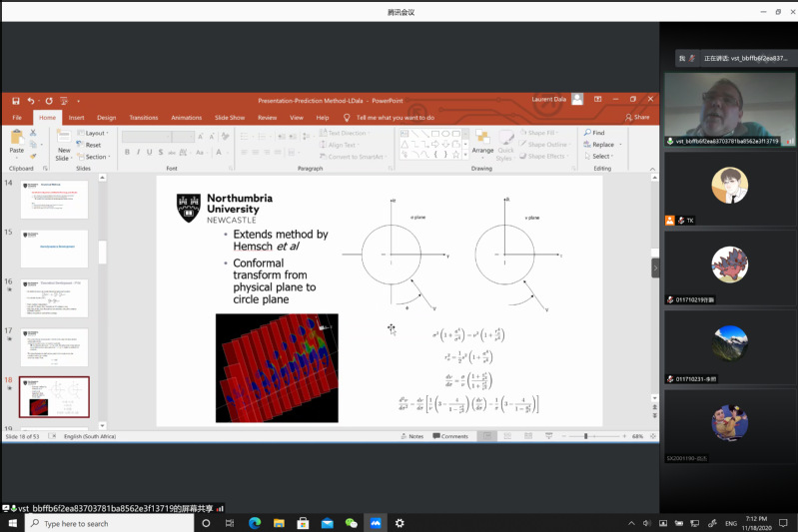Click the Paste icon in Clipboard group
The width and height of the screenshot is (798, 532).
click(x=16, y=141)
